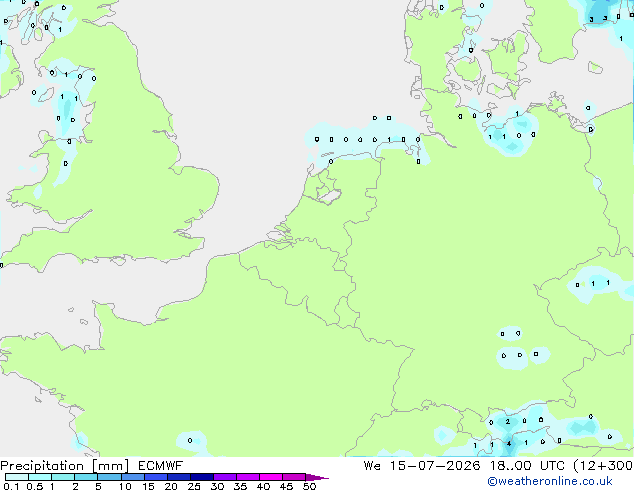The height and width of the screenshot is (490, 634).
Task: Pick the 35 mm violet legend swatch
Action: click(247, 477)
